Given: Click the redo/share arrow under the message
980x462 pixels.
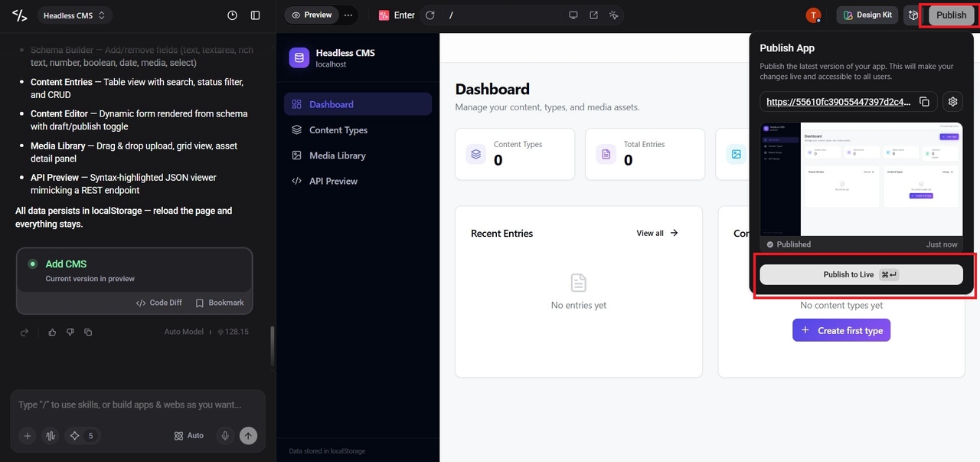Looking at the screenshot, I should point(24,332).
